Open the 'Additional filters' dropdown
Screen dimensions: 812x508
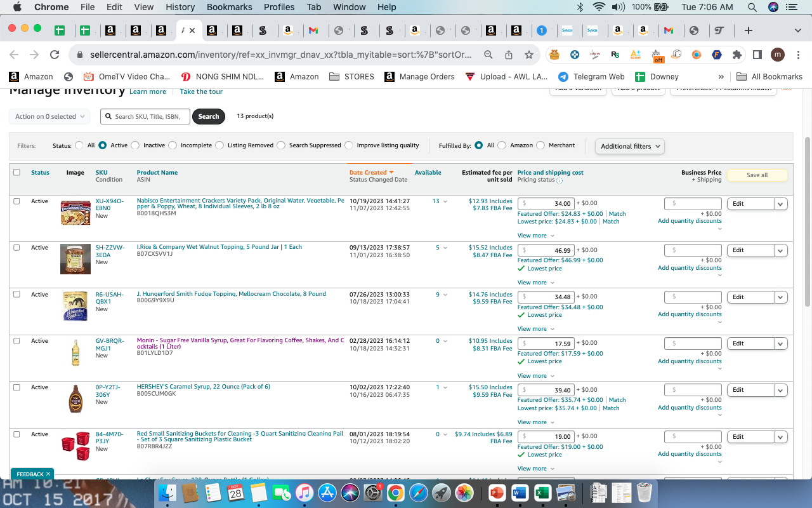tap(630, 146)
